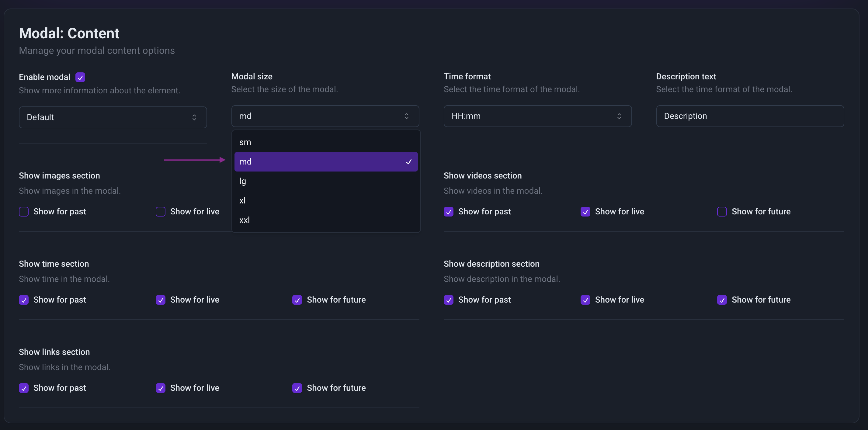Uncheck Show for live under videos section
Viewport: 868px width, 430px height.
coord(585,212)
